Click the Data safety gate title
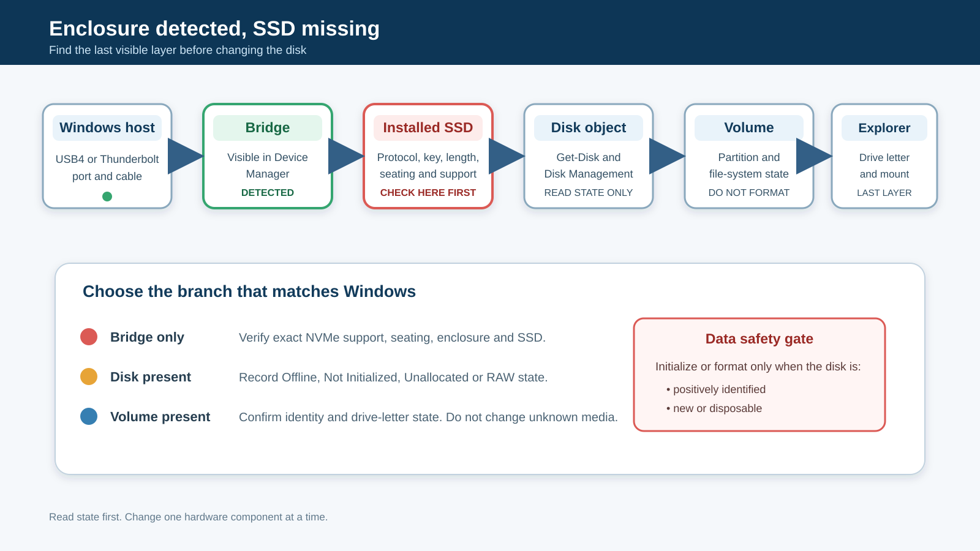 pyautogui.click(x=759, y=339)
